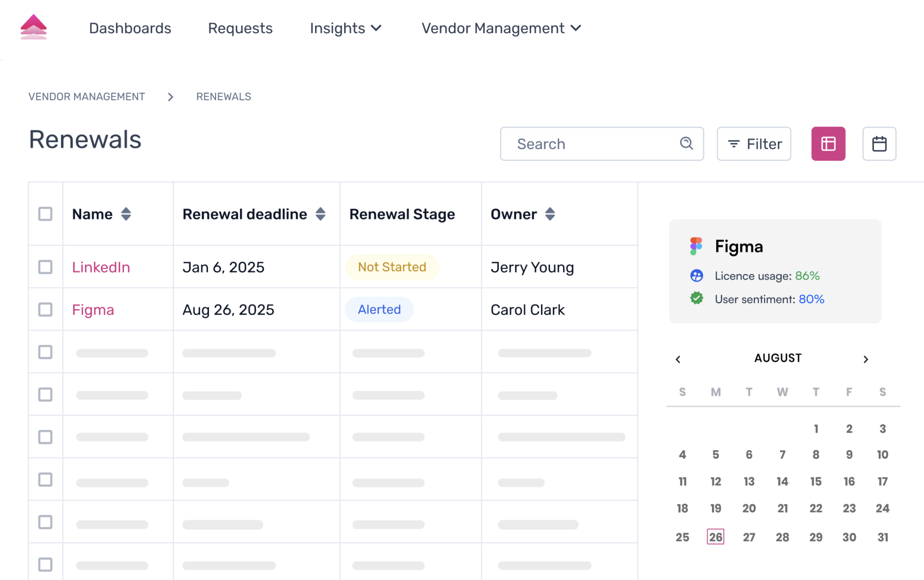The image size is (924, 580).
Task: Open the Dashboards nav item
Action: 130,29
